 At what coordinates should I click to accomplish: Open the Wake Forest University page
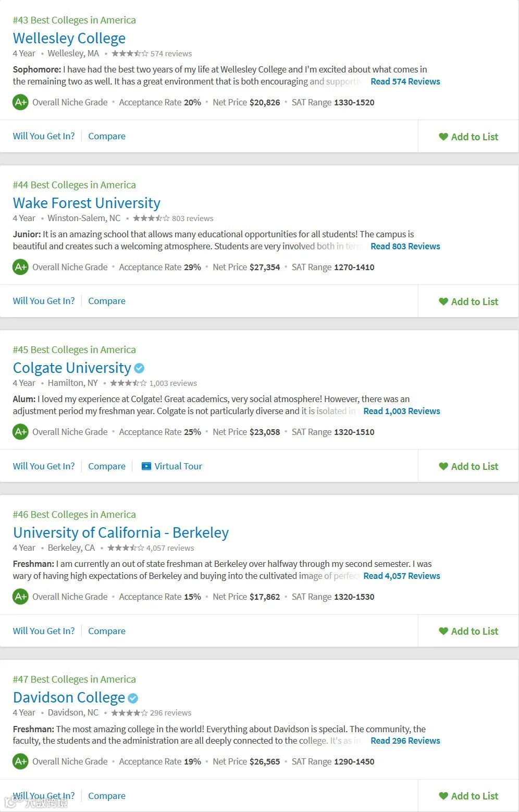(86, 203)
